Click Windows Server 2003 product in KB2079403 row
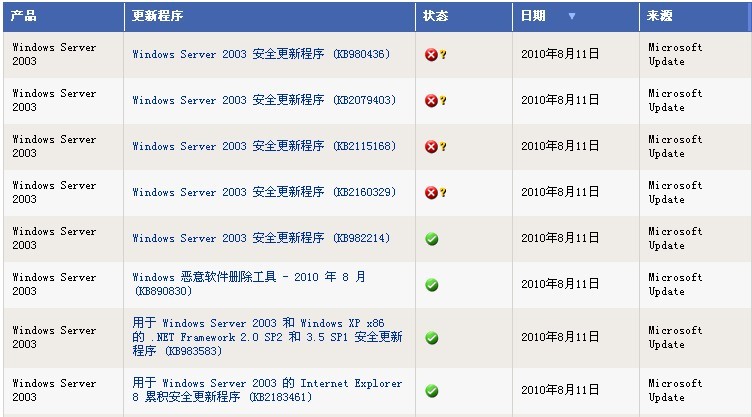The image size is (752, 417). point(54,100)
